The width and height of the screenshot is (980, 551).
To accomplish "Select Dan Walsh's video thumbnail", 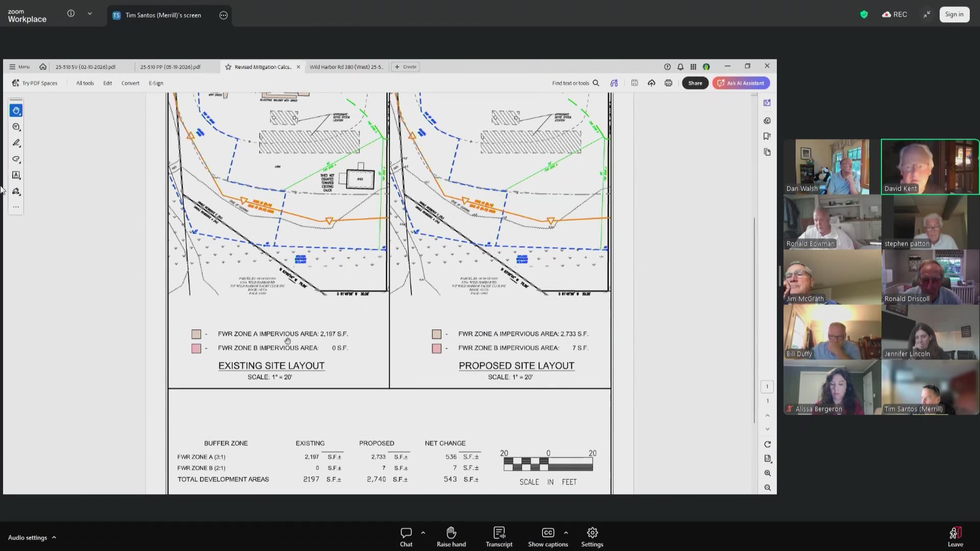I will [832, 167].
